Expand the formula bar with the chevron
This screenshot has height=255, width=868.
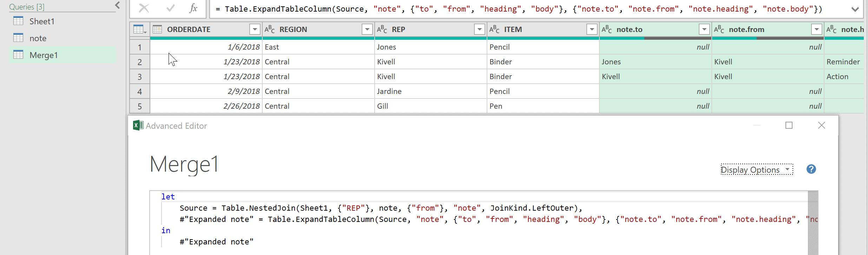point(855,9)
